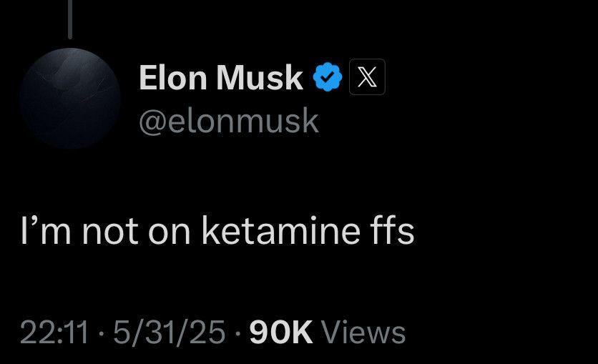Screen dimensions: 598x364
Task: Click the "@" symbol in the handle
Action: pyautogui.click(x=153, y=122)
